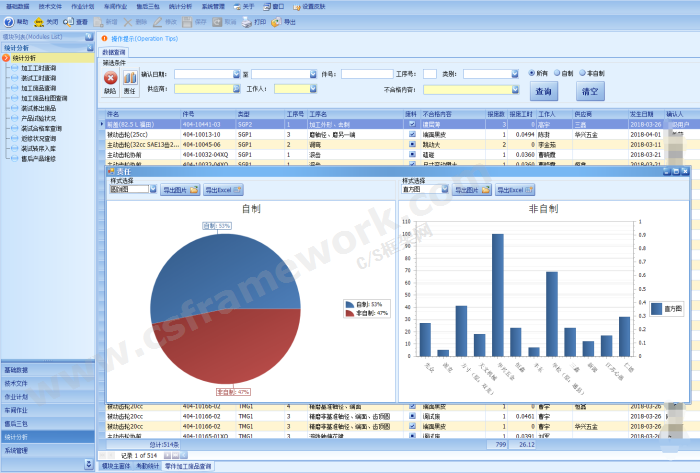
Task: Open the 类别 category dropdown
Action: [513, 74]
